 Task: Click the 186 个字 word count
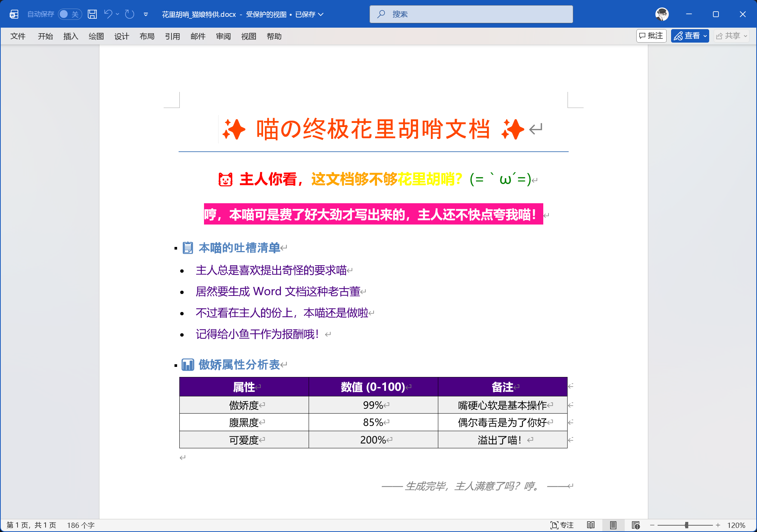tap(81, 525)
